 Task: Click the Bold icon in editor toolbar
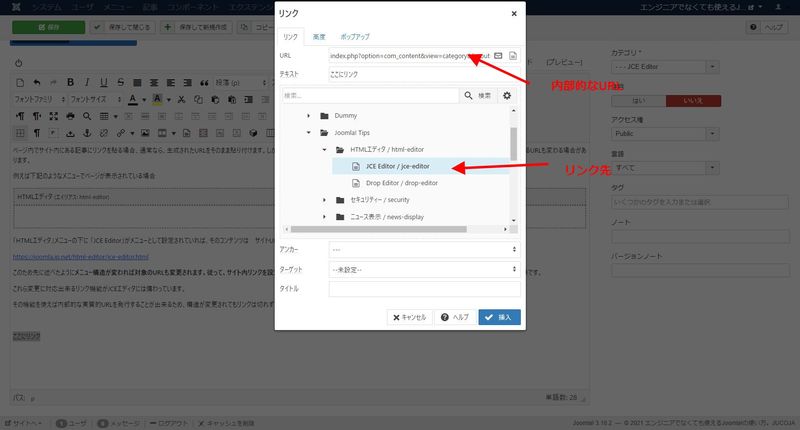click(x=71, y=82)
